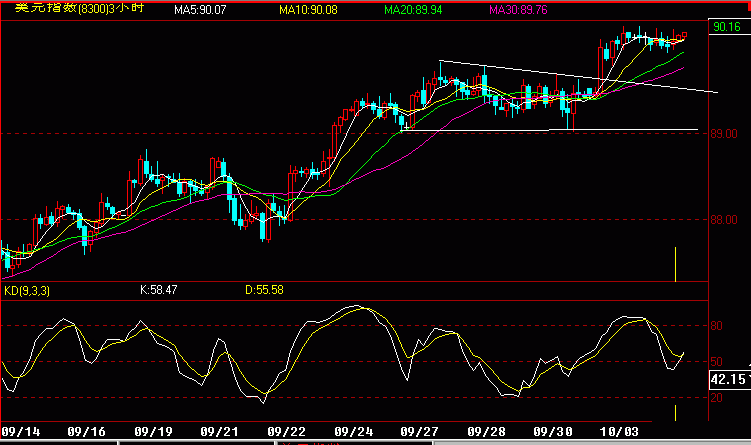Click the 09/22 date label
The image size is (751, 445).
(286, 432)
